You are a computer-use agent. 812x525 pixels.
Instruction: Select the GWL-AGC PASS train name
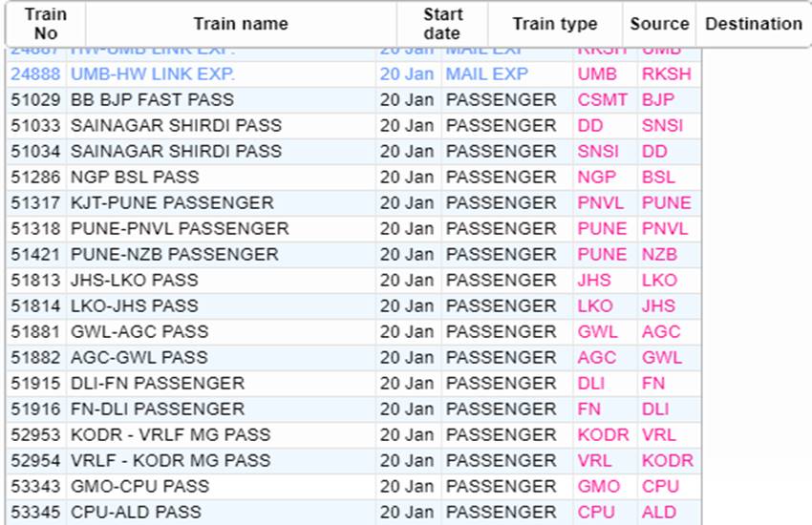[139, 331]
